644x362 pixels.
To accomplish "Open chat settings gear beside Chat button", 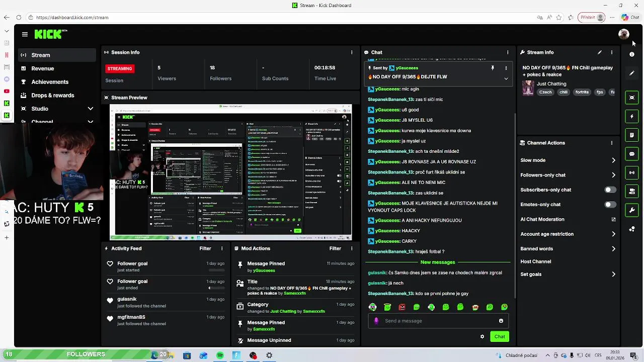I will [482, 337].
